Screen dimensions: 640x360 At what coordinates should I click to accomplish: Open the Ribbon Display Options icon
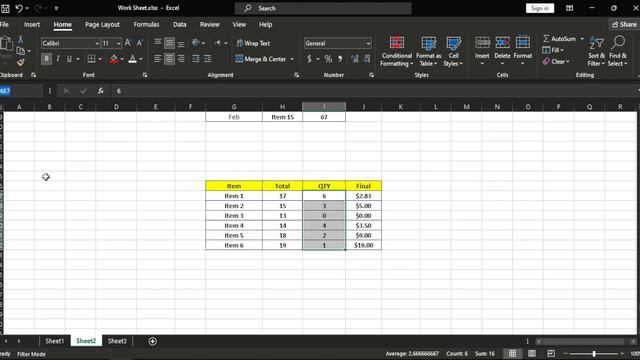[569, 8]
